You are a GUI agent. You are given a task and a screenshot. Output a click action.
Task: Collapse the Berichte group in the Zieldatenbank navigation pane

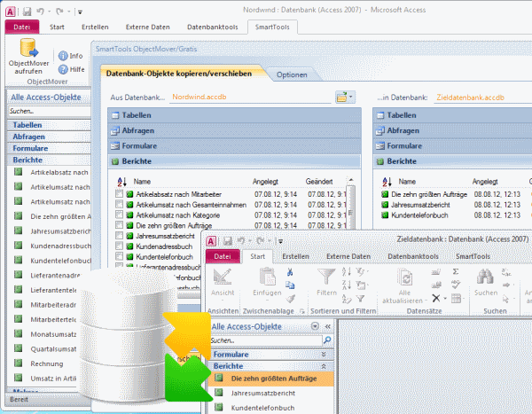[270, 366]
